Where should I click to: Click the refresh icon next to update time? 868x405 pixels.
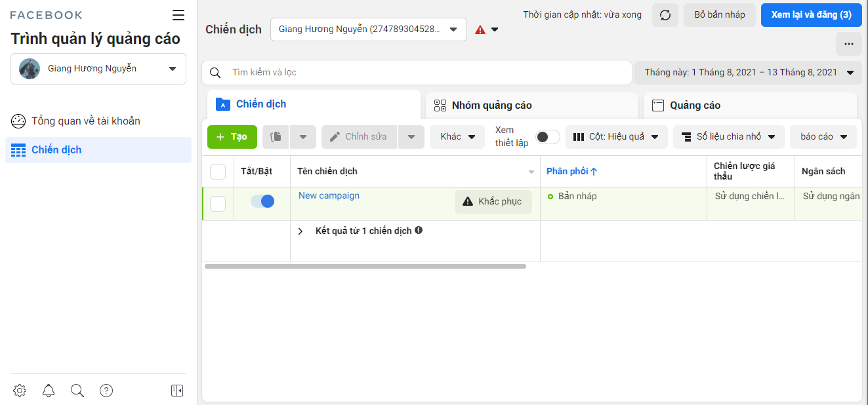tap(665, 15)
